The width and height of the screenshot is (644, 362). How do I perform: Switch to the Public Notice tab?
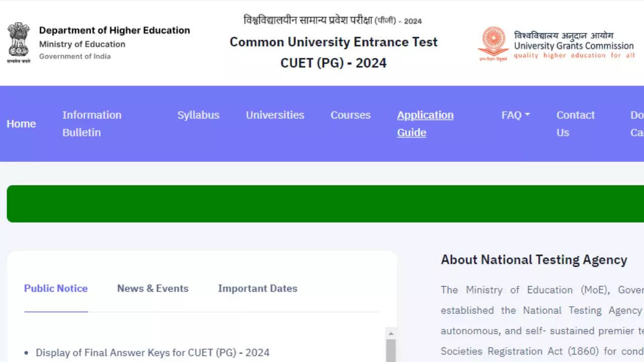point(56,289)
